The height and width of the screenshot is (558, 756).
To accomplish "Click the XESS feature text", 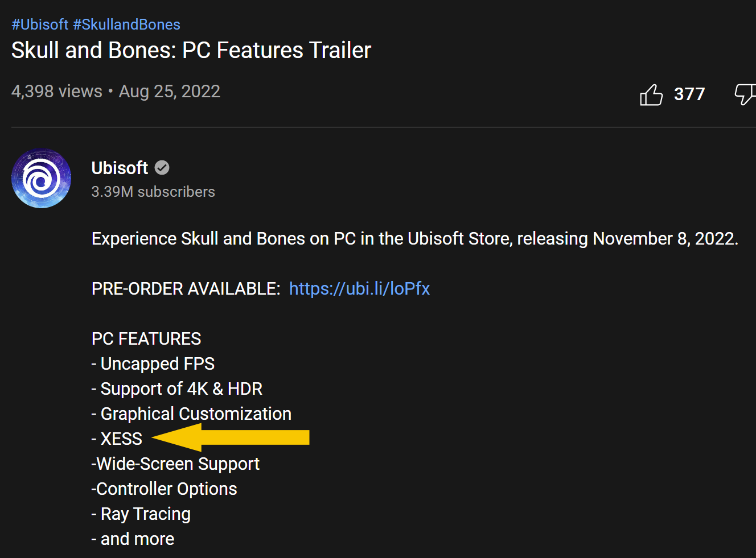I will coord(121,439).
